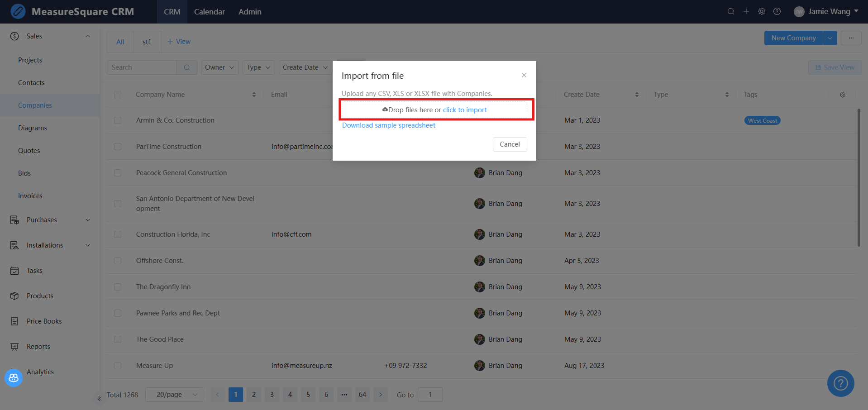The image size is (868, 410).
Task: Click the plus quick-add icon in header
Action: click(x=746, y=11)
